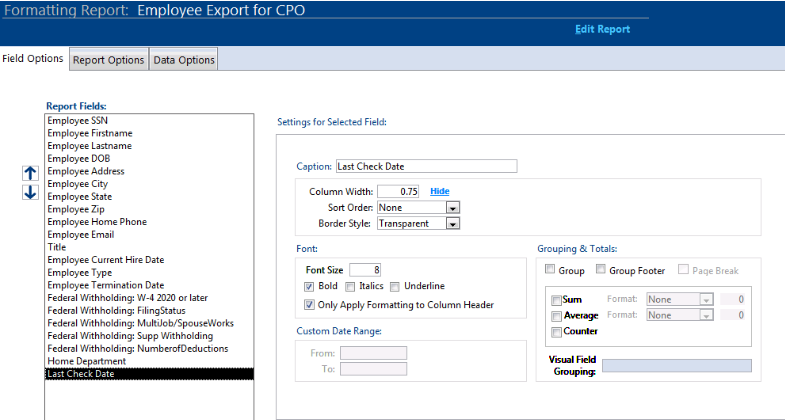Viewport: 785px width, 420px height.
Task: Enable the Average checkbox
Action: 556,316
